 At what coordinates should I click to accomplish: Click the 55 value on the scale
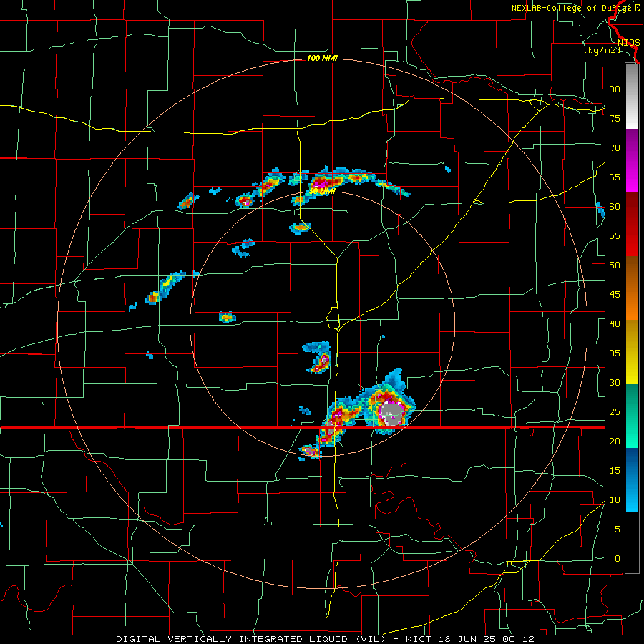(615, 235)
